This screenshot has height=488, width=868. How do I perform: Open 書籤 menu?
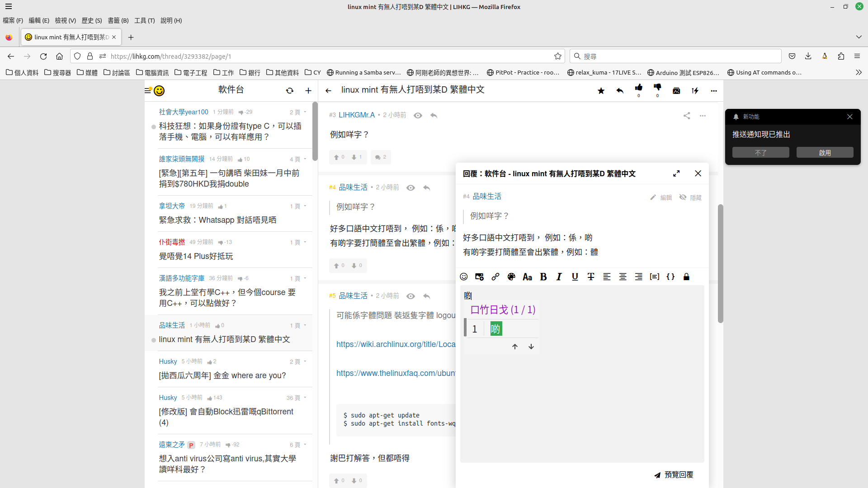click(118, 20)
